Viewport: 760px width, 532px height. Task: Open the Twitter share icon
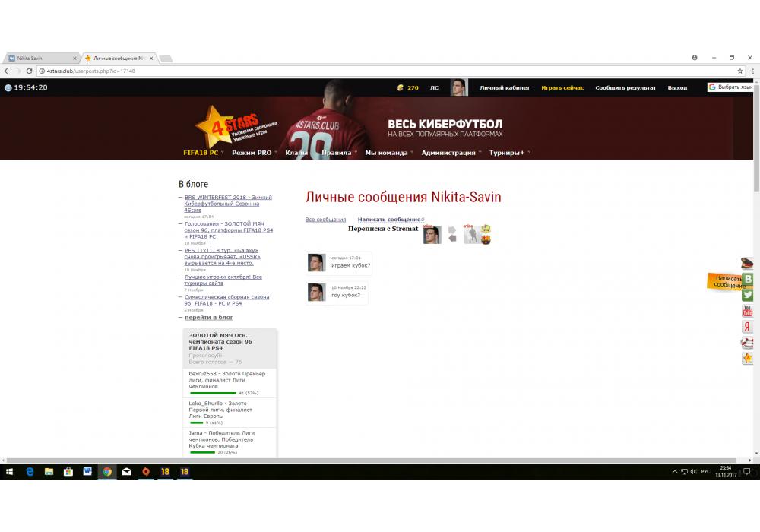click(747, 295)
